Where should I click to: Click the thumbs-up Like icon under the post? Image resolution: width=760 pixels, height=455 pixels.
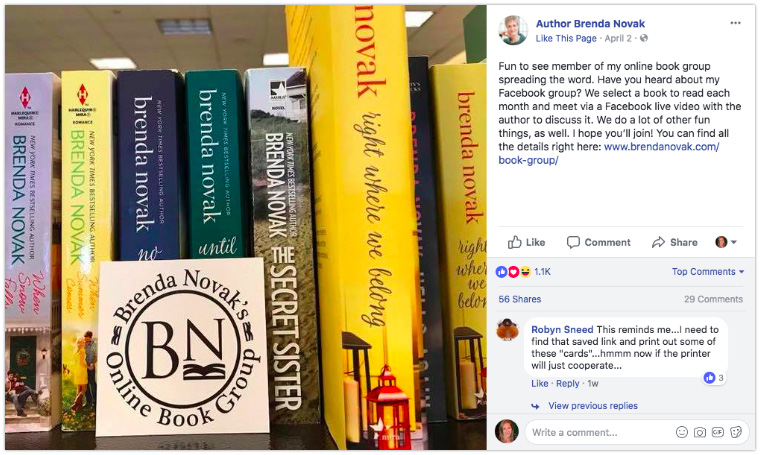[x=514, y=242]
